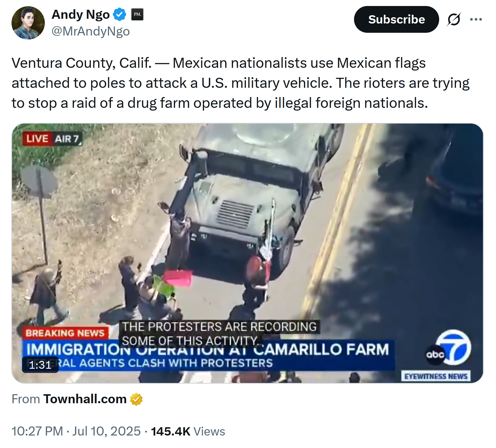
Task: Click the ABC7 logo in video
Action: [x=449, y=348]
